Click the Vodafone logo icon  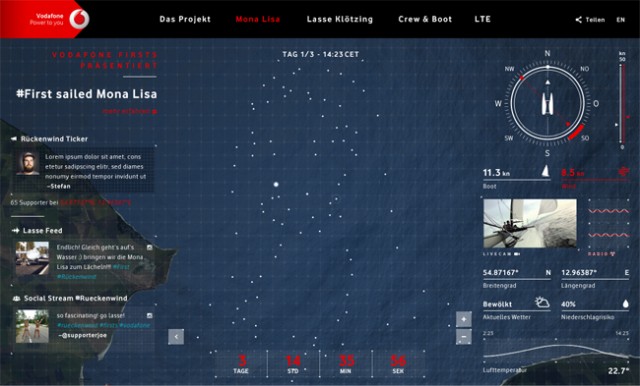(x=79, y=19)
